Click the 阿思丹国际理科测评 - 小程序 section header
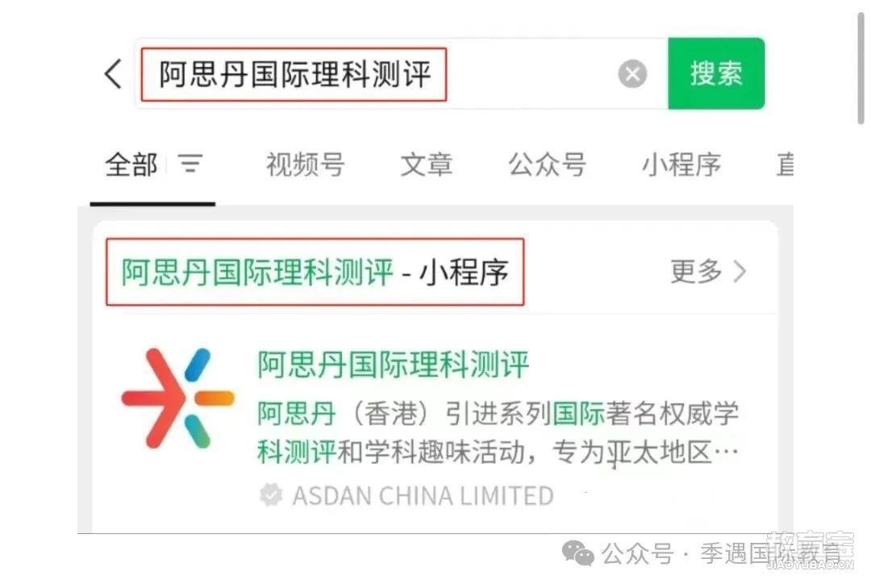Screen dimensions: 871x588 pos(315,272)
